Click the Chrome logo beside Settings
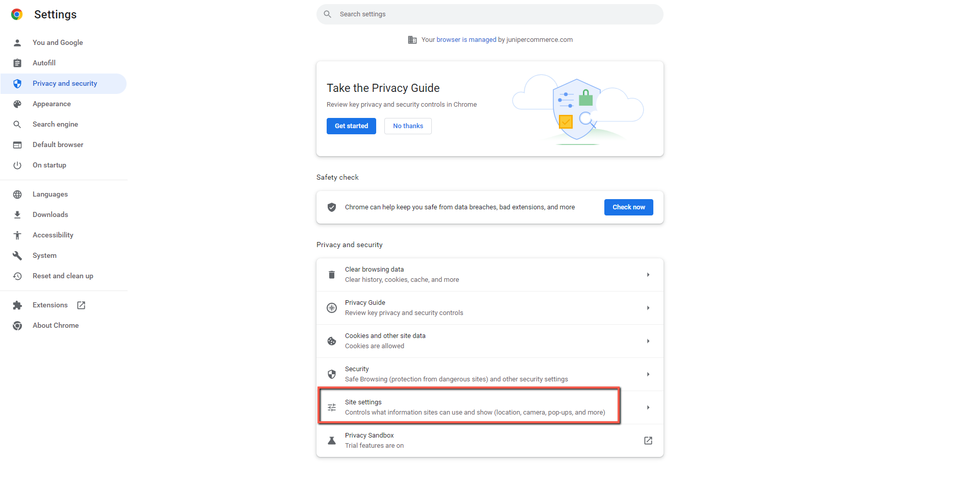The image size is (980, 483). pyautogui.click(x=17, y=14)
